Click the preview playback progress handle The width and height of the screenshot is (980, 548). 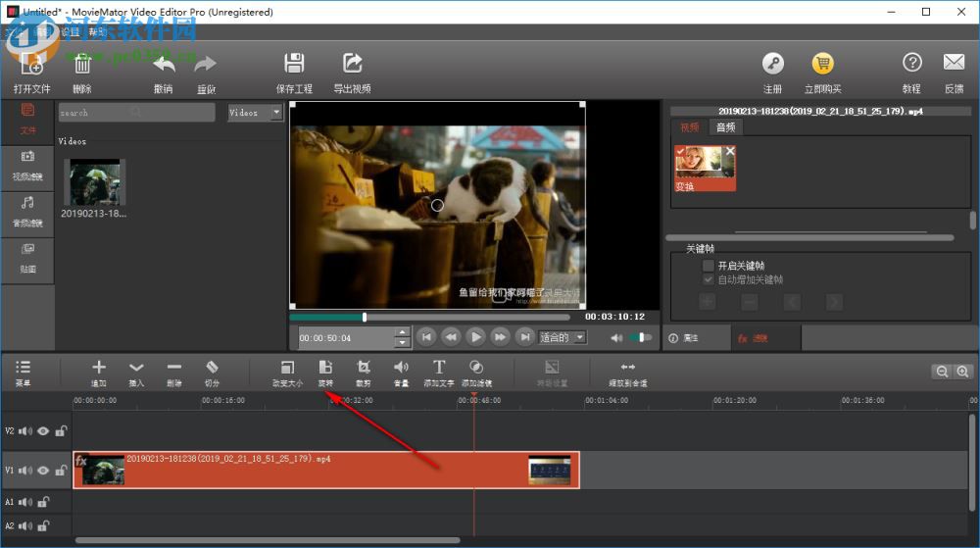click(365, 318)
